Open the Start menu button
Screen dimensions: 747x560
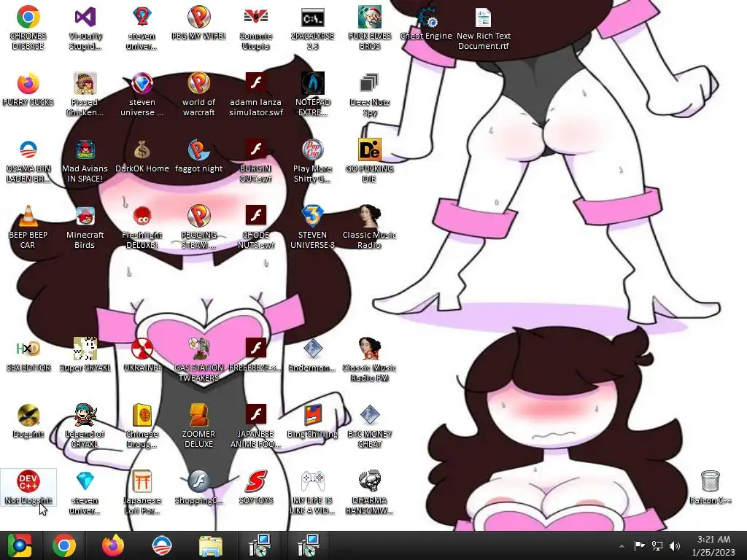click(x=20, y=545)
